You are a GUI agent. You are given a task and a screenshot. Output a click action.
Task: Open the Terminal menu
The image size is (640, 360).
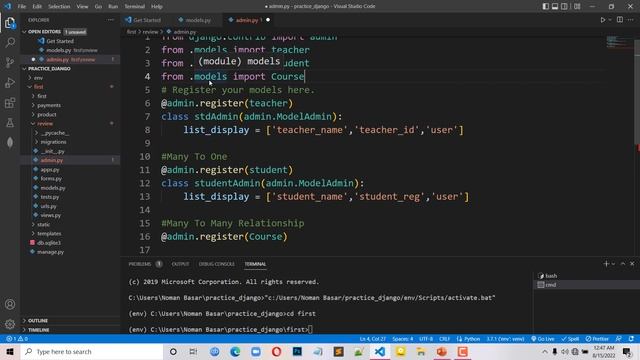(134, 6)
